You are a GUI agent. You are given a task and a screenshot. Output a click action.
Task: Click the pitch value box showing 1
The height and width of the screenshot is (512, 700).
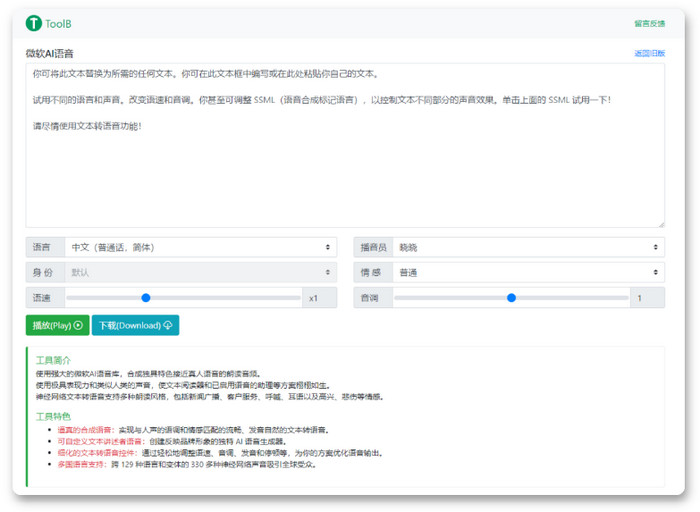647,298
